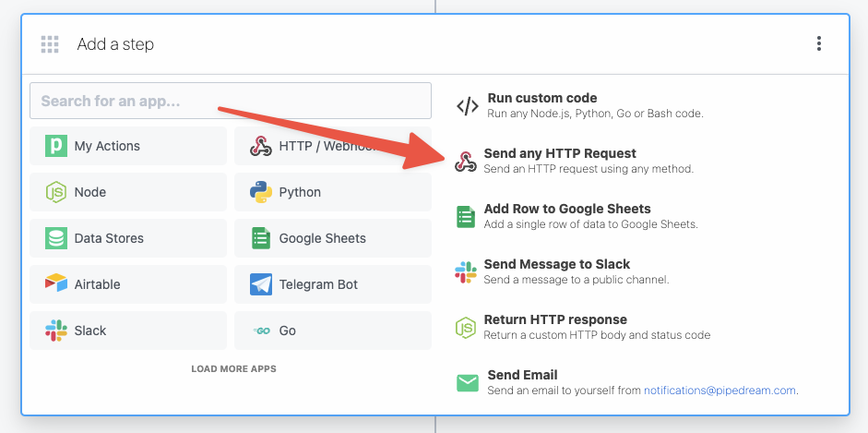
Task: Click the Node icon beside Return HTTP response
Action: pyautogui.click(x=466, y=327)
